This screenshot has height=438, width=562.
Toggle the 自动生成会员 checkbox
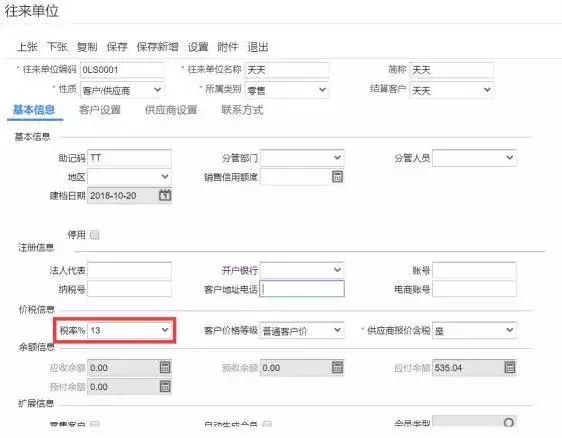[x=267, y=425]
